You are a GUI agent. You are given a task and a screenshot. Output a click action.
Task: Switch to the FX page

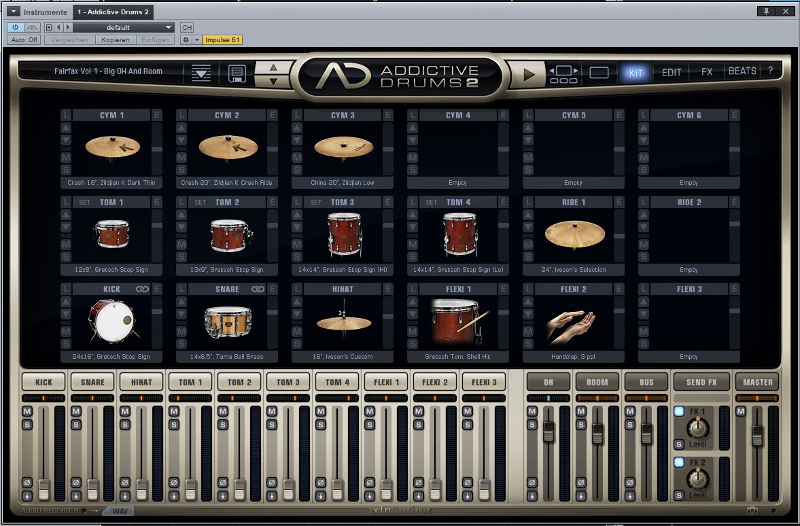[707, 72]
